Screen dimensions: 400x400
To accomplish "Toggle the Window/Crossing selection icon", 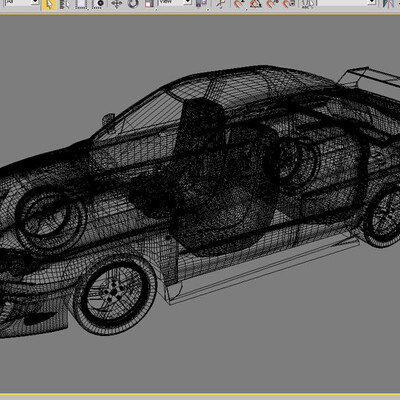I will (98, 4).
